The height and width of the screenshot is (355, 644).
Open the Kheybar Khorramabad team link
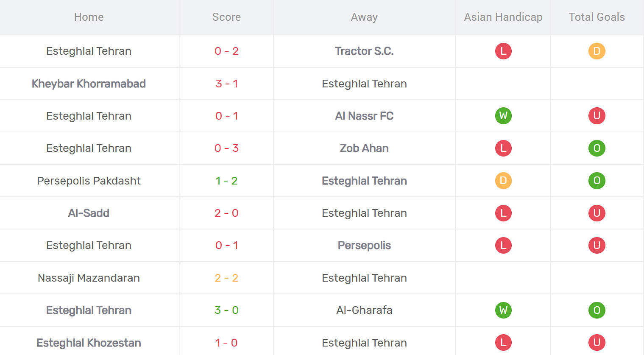tap(89, 84)
